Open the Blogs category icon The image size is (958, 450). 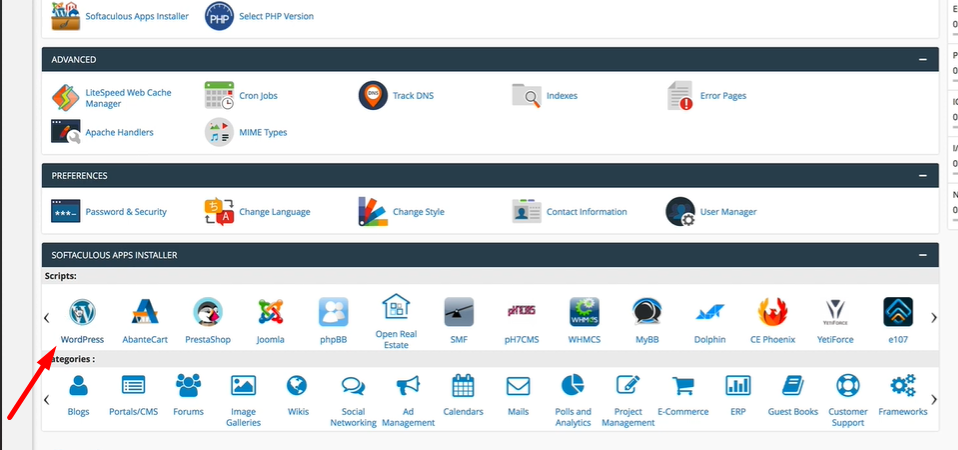[78, 386]
